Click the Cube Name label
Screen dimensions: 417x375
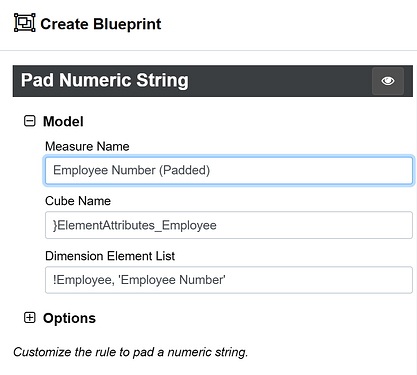78,201
